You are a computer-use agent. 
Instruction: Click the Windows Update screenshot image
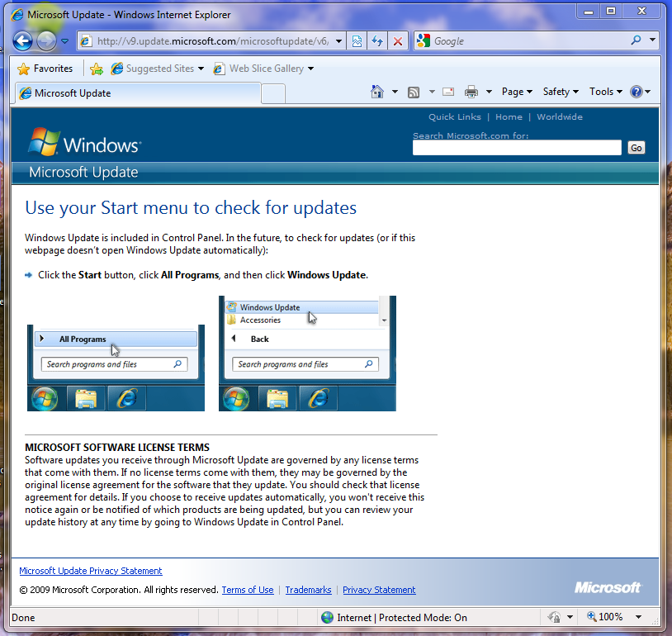click(307, 354)
